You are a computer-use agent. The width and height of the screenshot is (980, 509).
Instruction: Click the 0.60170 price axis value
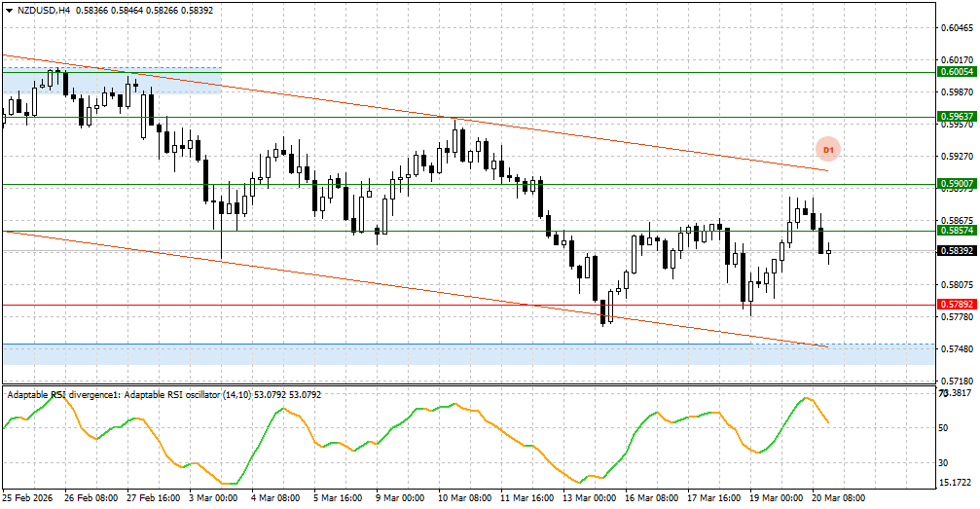coord(957,60)
